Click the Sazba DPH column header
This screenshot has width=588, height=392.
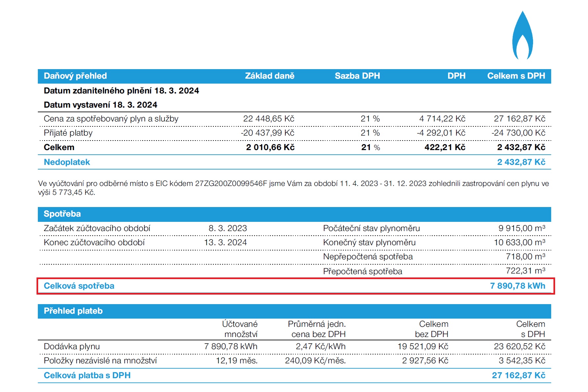(357, 76)
